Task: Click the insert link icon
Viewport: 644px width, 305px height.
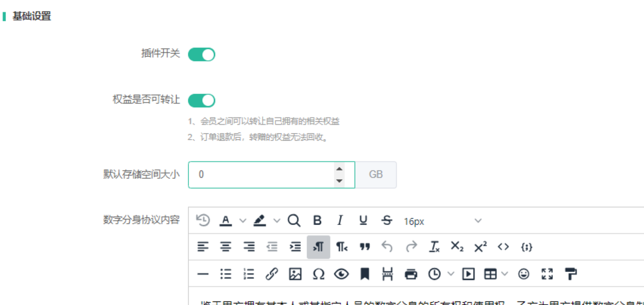Action: pyautogui.click(x=272, y=274)
